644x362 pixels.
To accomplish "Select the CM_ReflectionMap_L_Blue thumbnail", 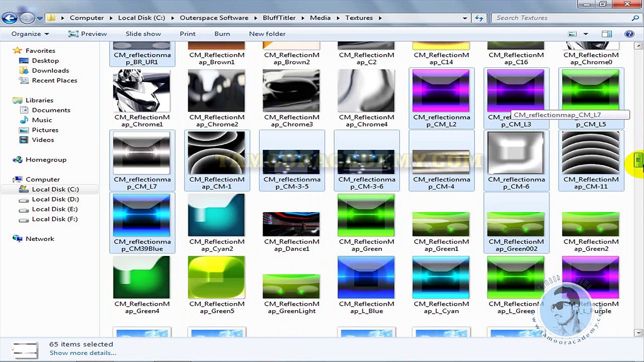I will pos(366,278).
